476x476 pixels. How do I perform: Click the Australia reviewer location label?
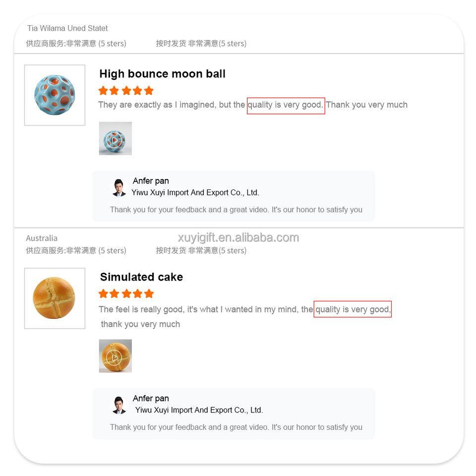point(42,238)
